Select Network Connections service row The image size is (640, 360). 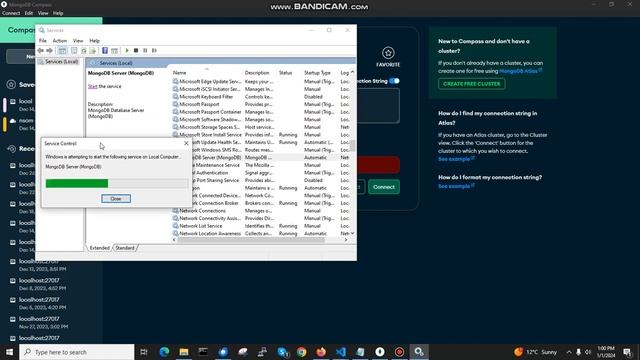coord(260,211)
